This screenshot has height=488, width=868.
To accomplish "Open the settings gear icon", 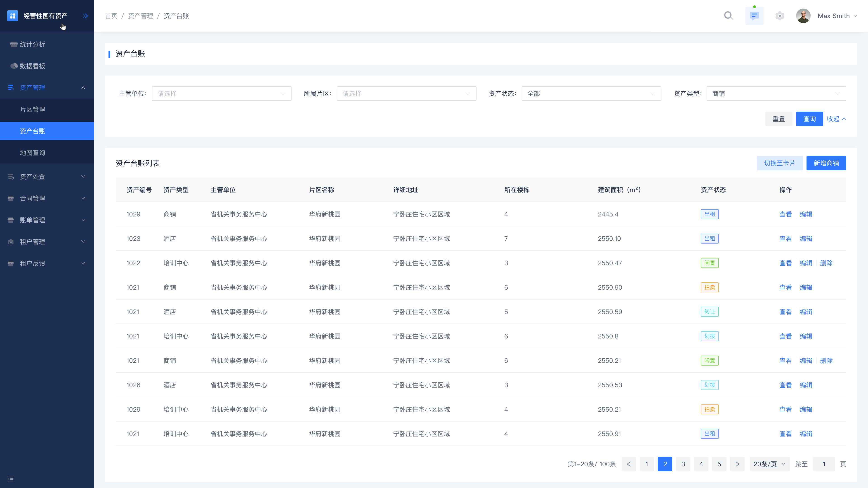I will (x=779, y=16).
